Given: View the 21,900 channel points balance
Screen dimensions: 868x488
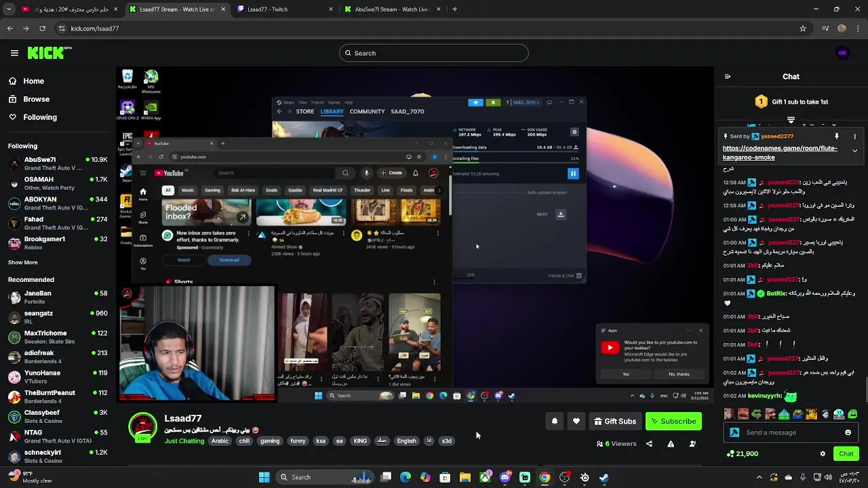Looking at the screenshot, I should tap(742, 453).
